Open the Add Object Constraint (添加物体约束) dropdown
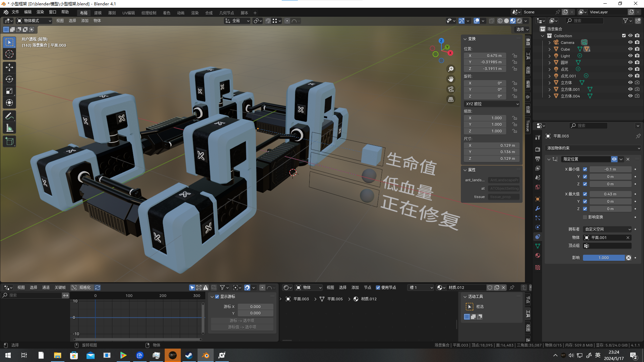This screenshot has width=644, height=362. coord(593,148)
